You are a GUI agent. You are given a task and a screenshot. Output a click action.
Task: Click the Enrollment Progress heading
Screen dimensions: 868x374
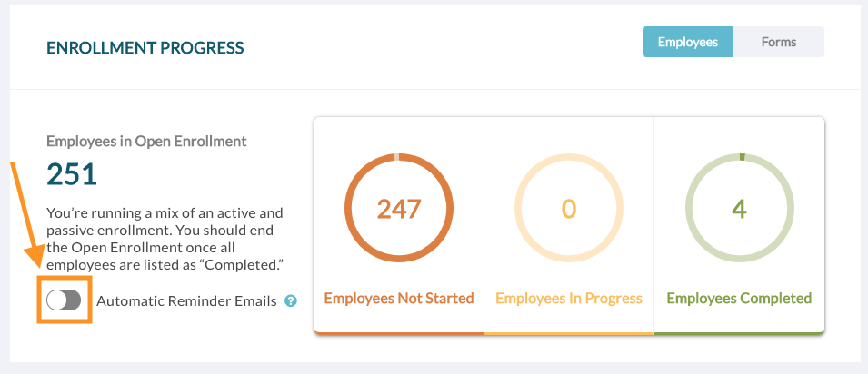145,48
